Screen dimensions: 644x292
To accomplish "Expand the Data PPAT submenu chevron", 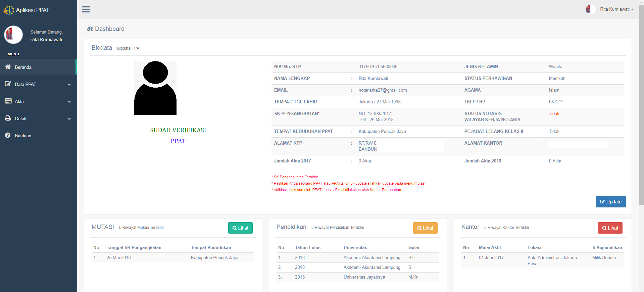I will coord(69,85).
